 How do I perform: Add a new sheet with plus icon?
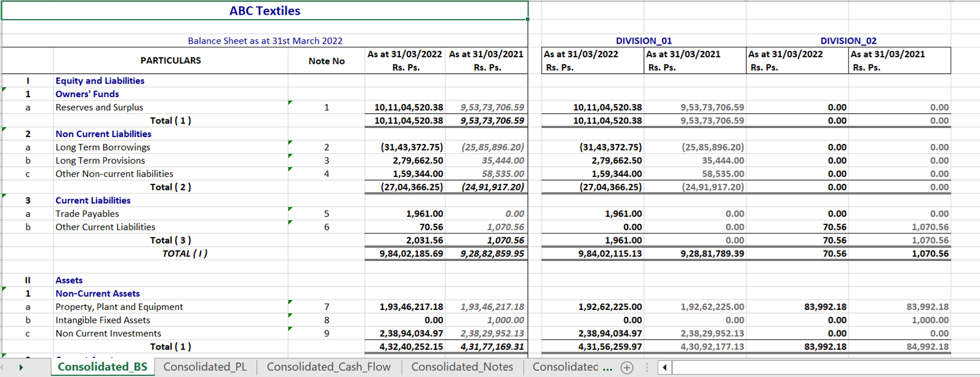point(627,368)
